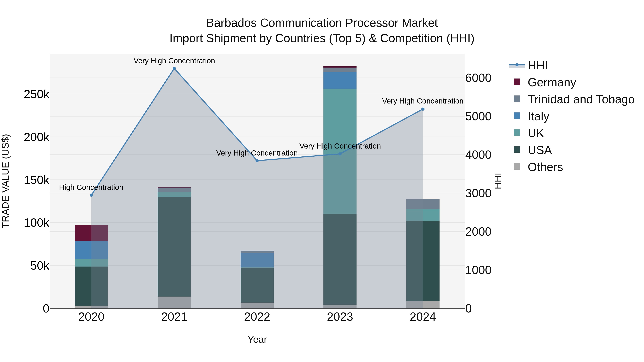644x362 pixels.
Task: Click left axis tick 50k
Action: (40, 266)
